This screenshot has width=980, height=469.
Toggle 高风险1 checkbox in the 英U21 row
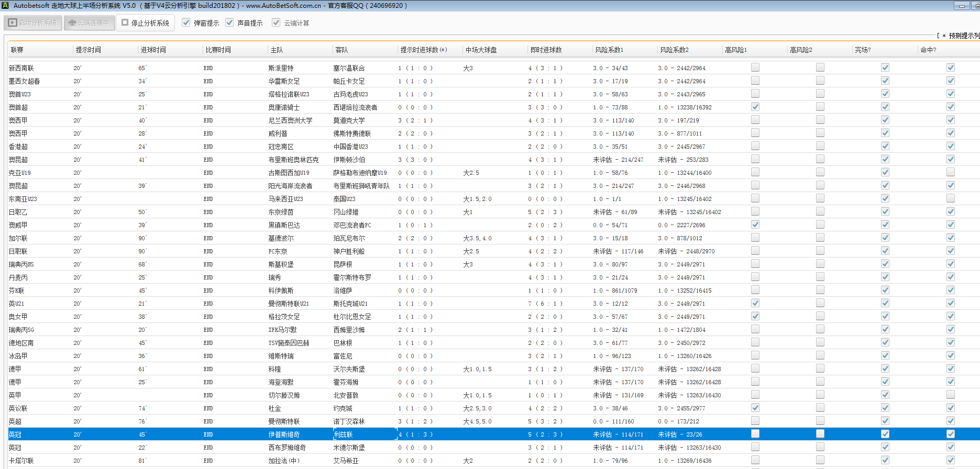click(755, 303)
